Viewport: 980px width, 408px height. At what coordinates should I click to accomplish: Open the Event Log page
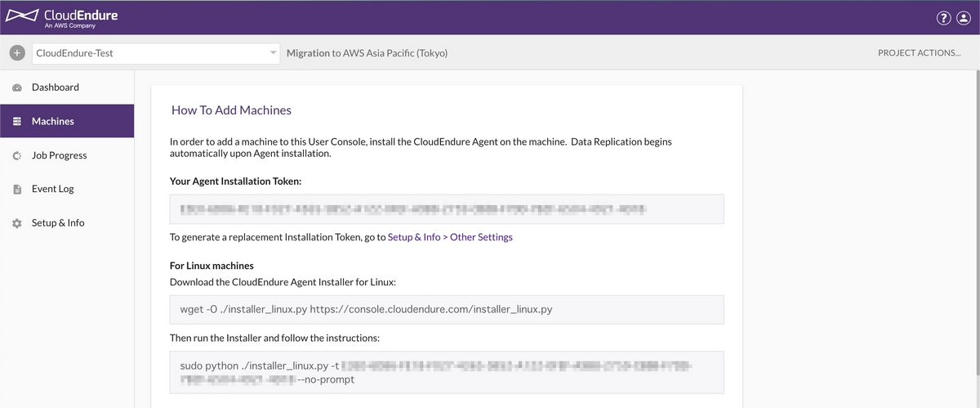(67, 189)
